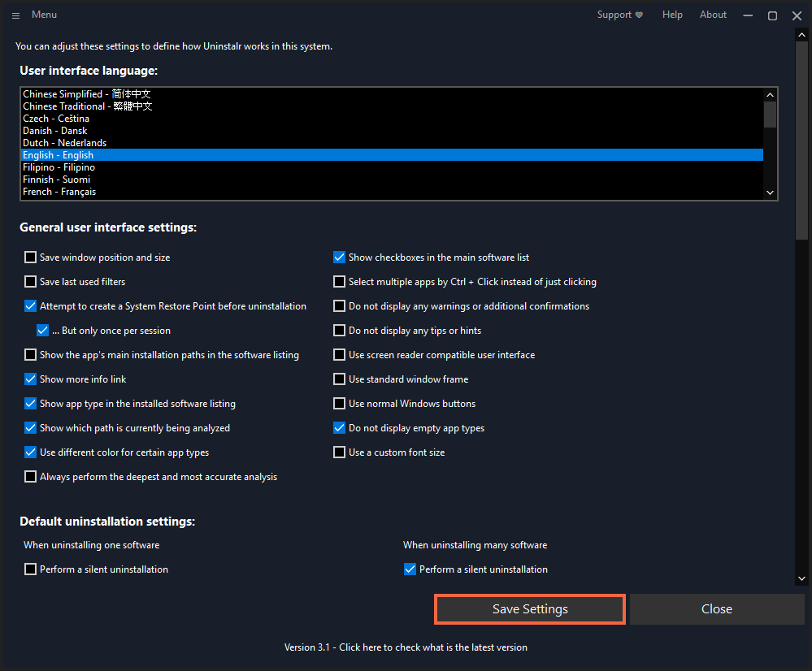Enable Show app's main installation paths

[31, 355]
